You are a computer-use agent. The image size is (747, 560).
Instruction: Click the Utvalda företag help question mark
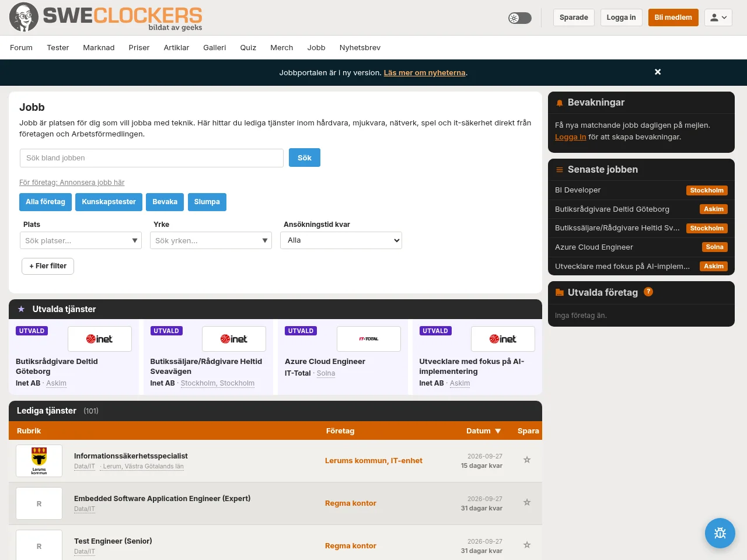(648, 292)
